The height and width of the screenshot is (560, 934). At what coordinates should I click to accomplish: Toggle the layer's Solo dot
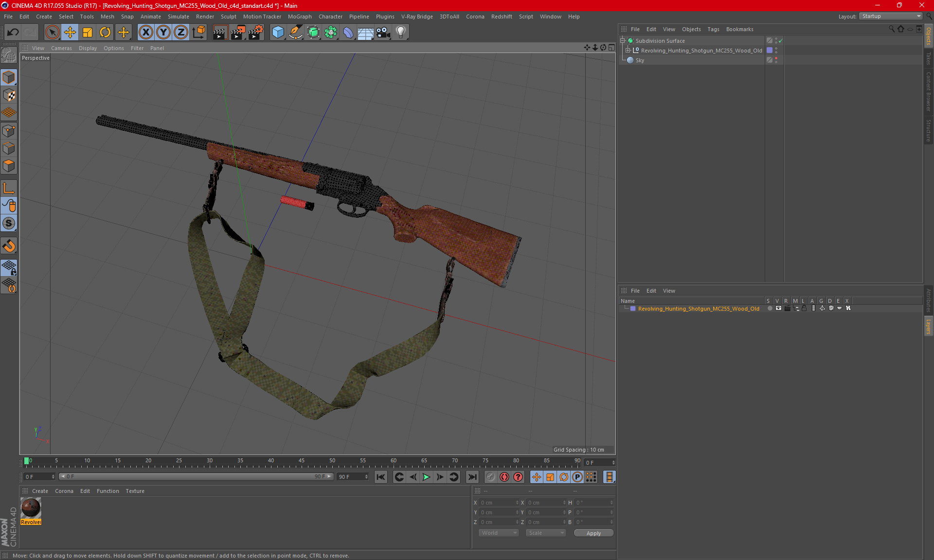tap(770, 308)
